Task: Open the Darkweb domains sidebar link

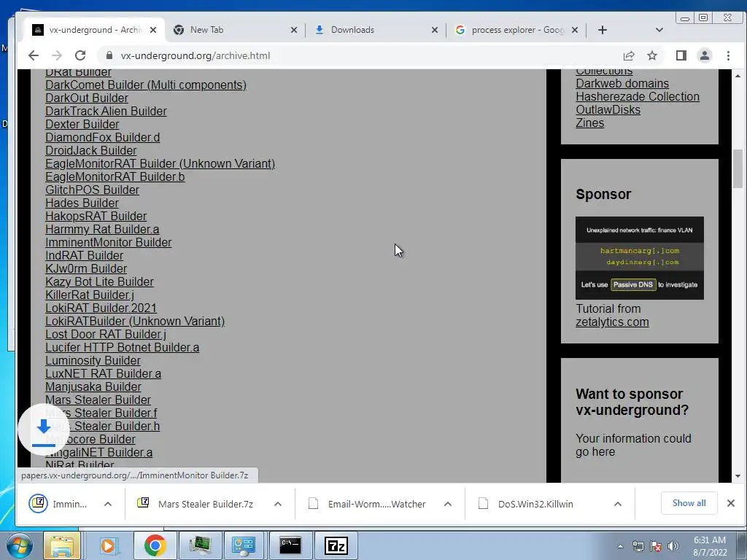Action: pyautogui.click(x=622, y=83)
